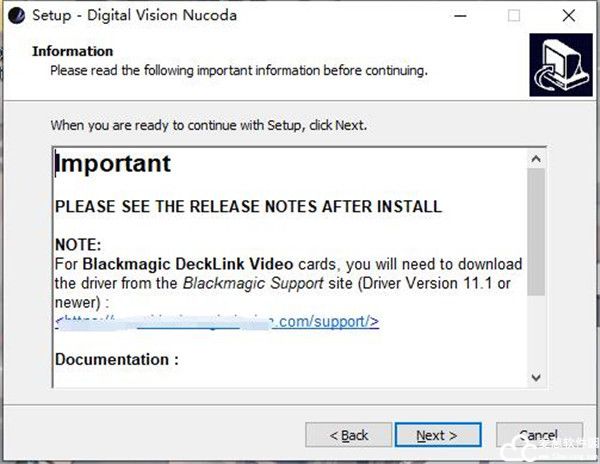Cancel the Nucoda installation

(x=539, y=435)
